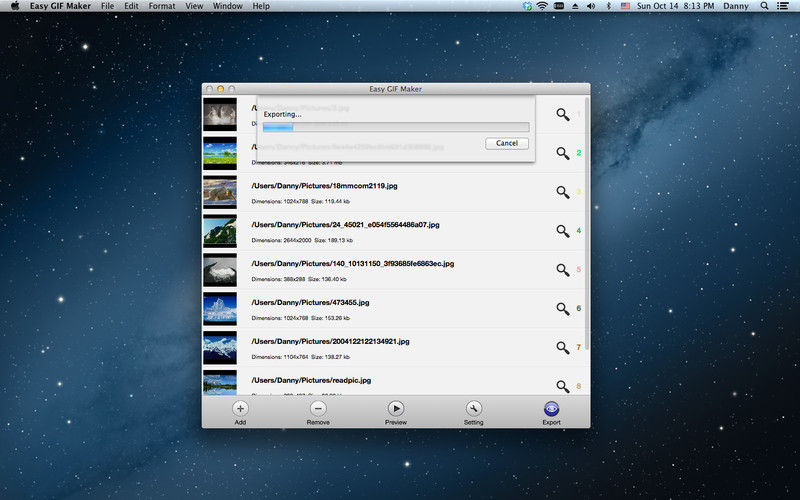Image resolution: width=800 pixels, height=500 pixels.
Task: Open Setting wrench icon
Action: (x=473, y=409)
